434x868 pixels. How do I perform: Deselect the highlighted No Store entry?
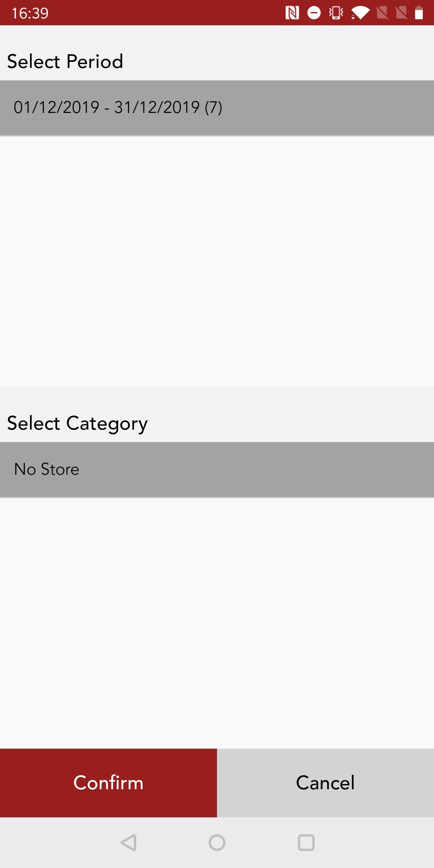pos(217,469)
